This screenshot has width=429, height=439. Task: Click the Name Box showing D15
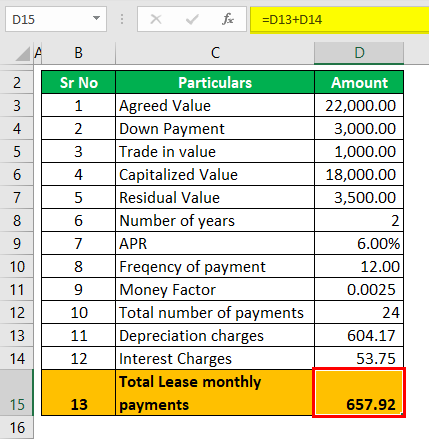pos(56,19)
